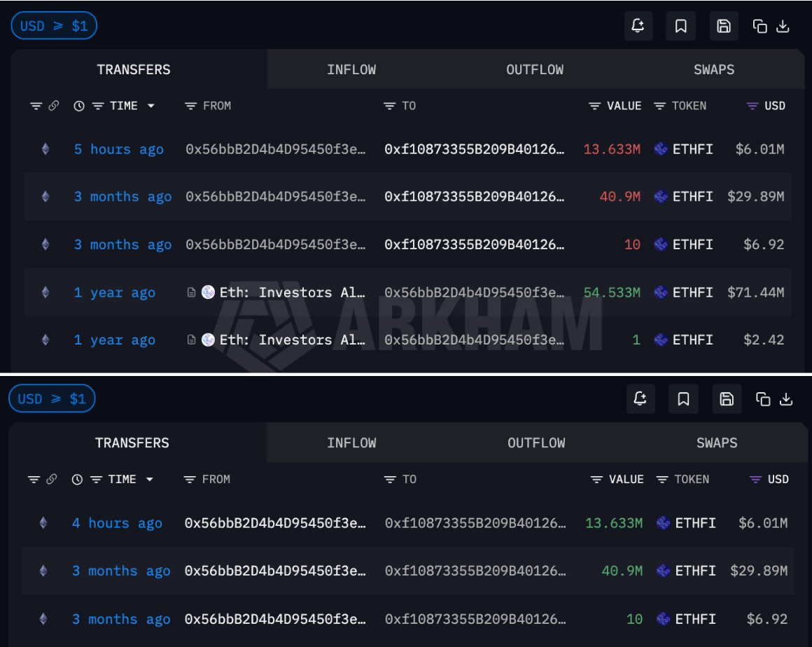Image resolution: width=812 pixels, height=647 pixels.
Task: Click the contract document icon on $71.44M row
Action: (191, 293)
